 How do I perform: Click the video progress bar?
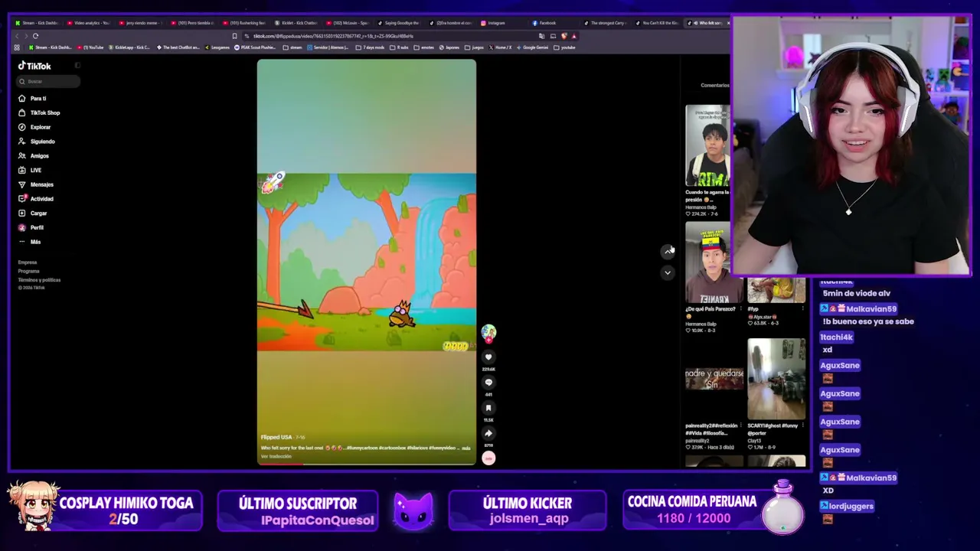[367, 463]
